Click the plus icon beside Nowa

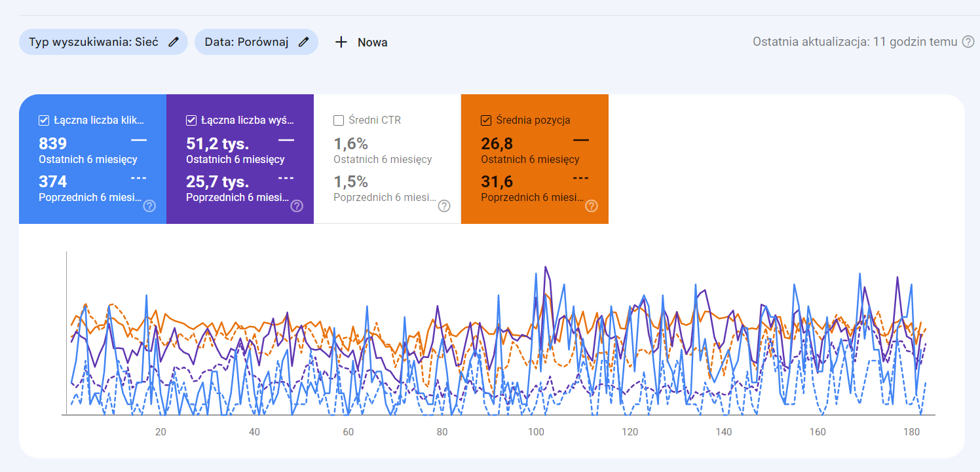point(341,42)
